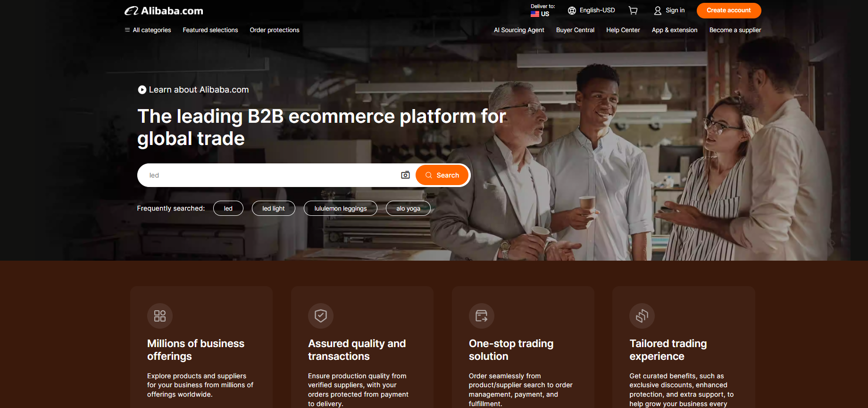Open the shopping cart icon
868x408 pixels.
click(633, 10)
